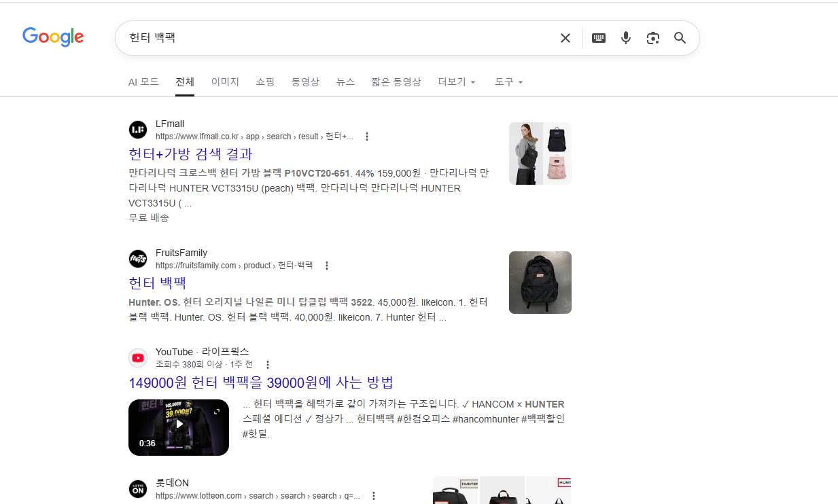Image resolution: width=838 pixels, height=504 pixels.
Task: Click the FruitsFamily site favicon
Action: pyautogui.click(x=138, y=259)
